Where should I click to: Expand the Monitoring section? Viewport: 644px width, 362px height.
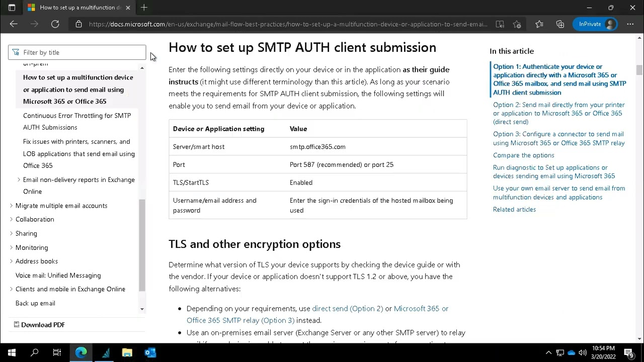point(11,247)
